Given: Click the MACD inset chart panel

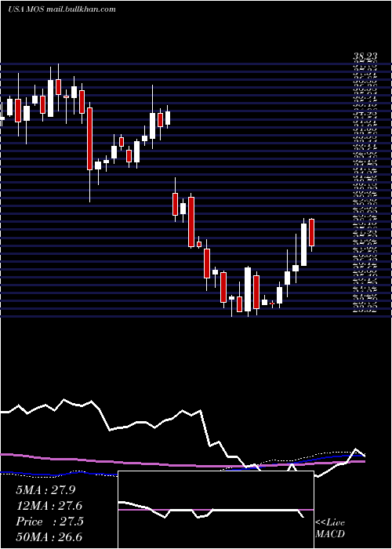Looking at the screenshot, I should pyautogui.click(x=216, y=510).
